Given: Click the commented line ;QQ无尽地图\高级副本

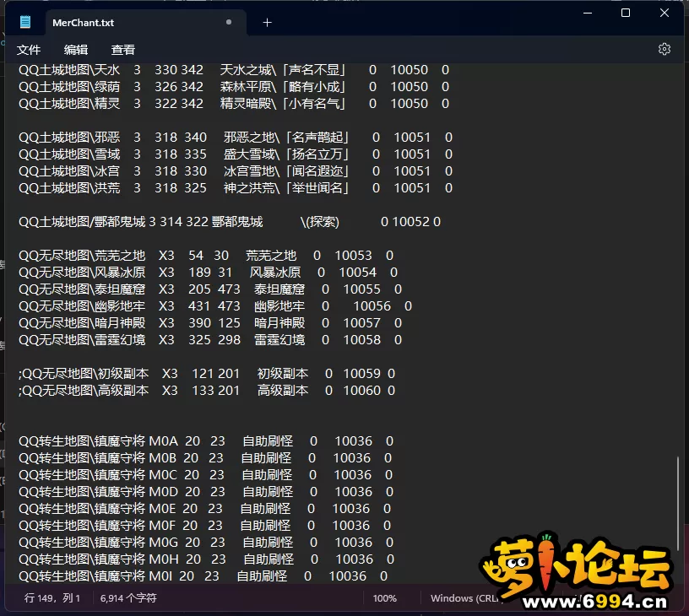Looking at the screenshot, I should [207, 391].
